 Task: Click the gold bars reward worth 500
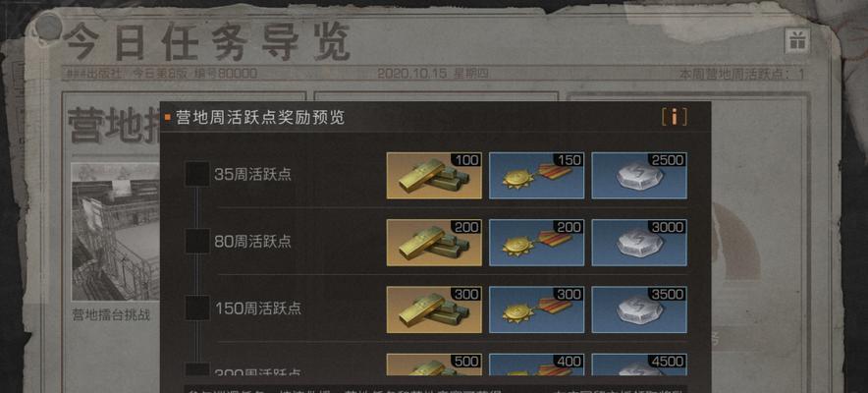[434, 365]
